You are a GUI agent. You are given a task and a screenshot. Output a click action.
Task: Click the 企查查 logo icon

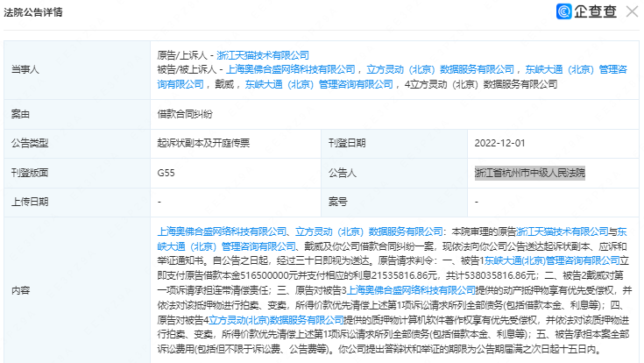(564, 11)
